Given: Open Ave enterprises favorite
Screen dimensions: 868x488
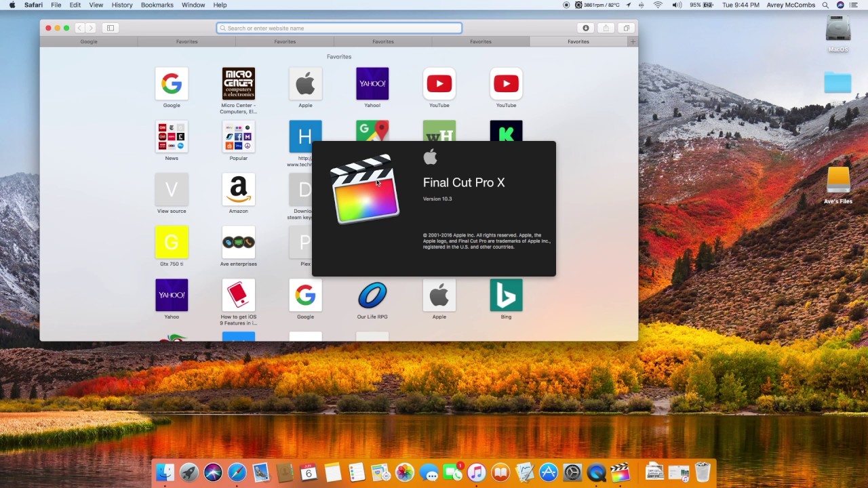Looking at the screenshot, I should tap(239, 243).
